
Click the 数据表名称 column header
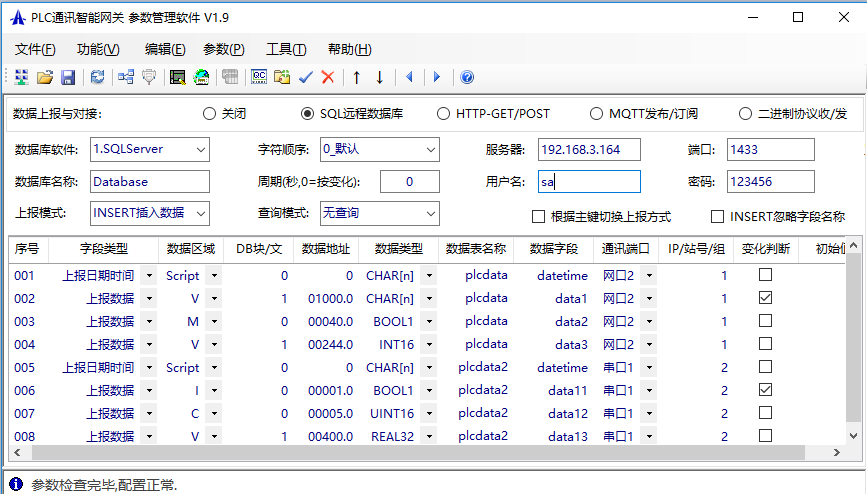coord(476,249)
